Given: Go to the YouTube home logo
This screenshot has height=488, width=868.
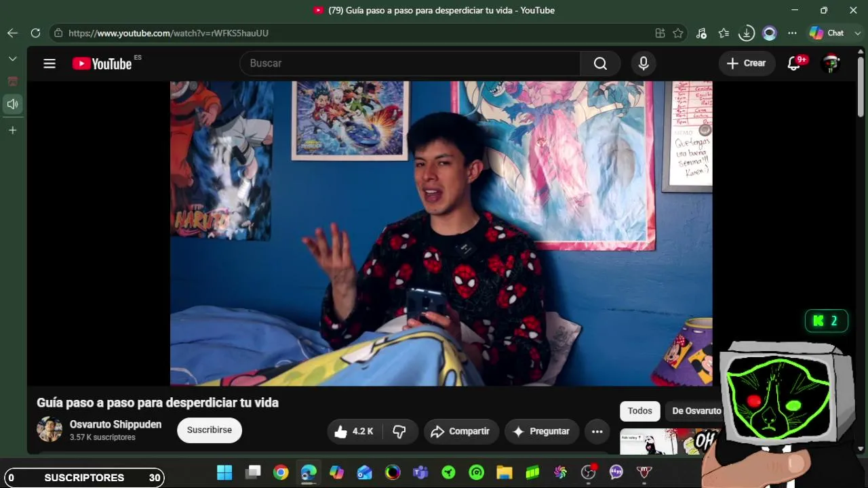Looking at the screenshot, I should pyautogui.click(x=102, y=64).
